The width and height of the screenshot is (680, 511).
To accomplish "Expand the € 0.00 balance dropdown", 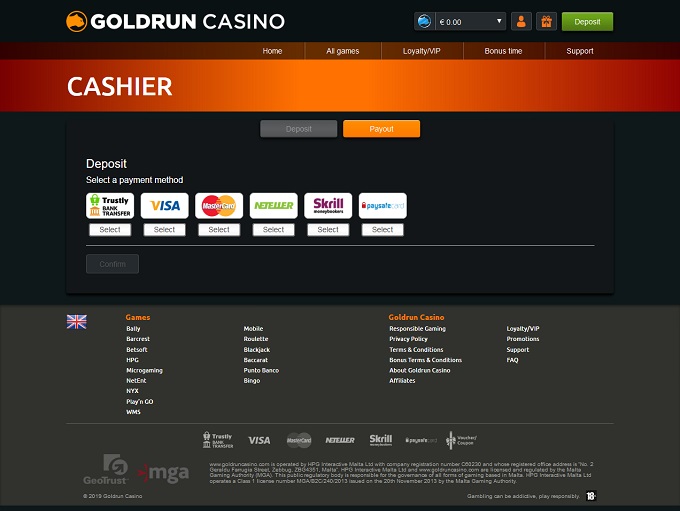I will click(460, 21).
